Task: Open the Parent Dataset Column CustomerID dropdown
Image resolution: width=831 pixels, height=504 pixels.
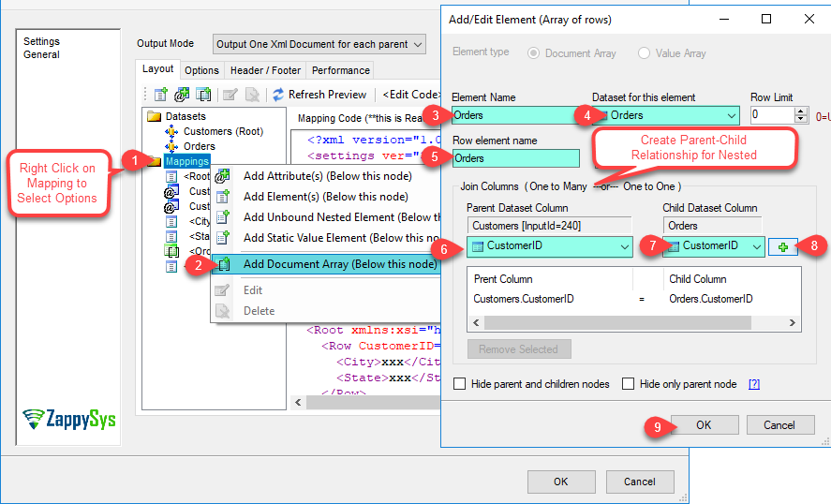Action: pyautogui.click(x=625, y=246)
